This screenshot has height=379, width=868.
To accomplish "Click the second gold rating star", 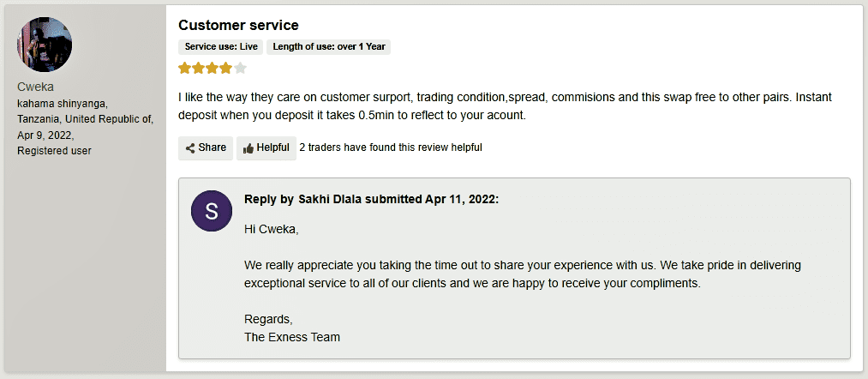I will (198, 68).
